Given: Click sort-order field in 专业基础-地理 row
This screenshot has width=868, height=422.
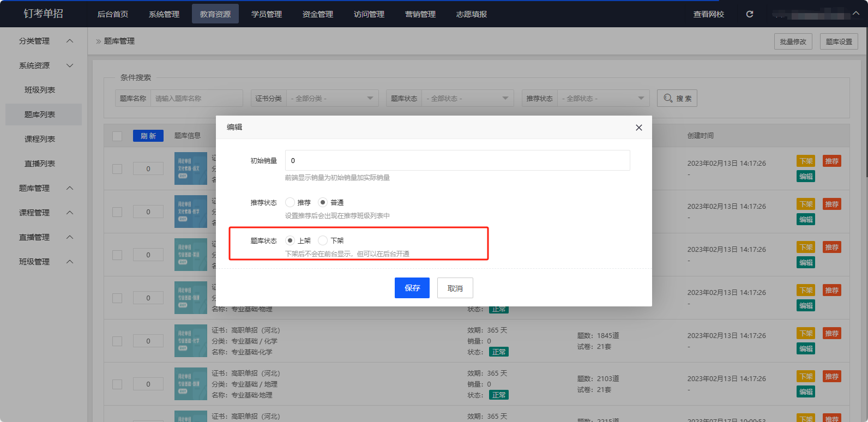Looking at the screenshot, I should point(148,384).
